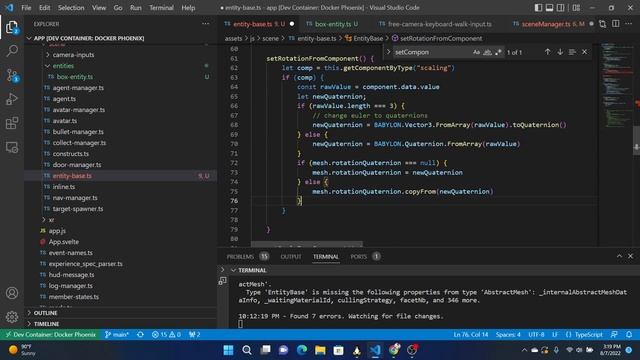The width and height of the screenshot is (640, 360).
Task: Change indentation via Spaces: 4
Action: 508,335
